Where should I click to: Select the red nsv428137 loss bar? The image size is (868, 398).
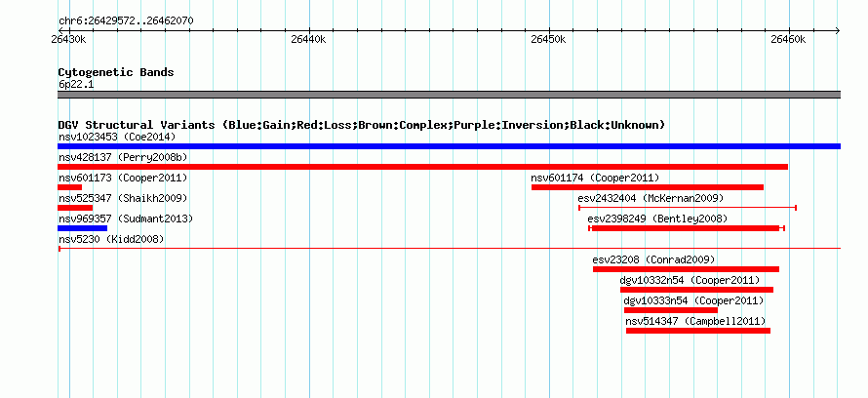pyautogui.click(x=422, y=167)
